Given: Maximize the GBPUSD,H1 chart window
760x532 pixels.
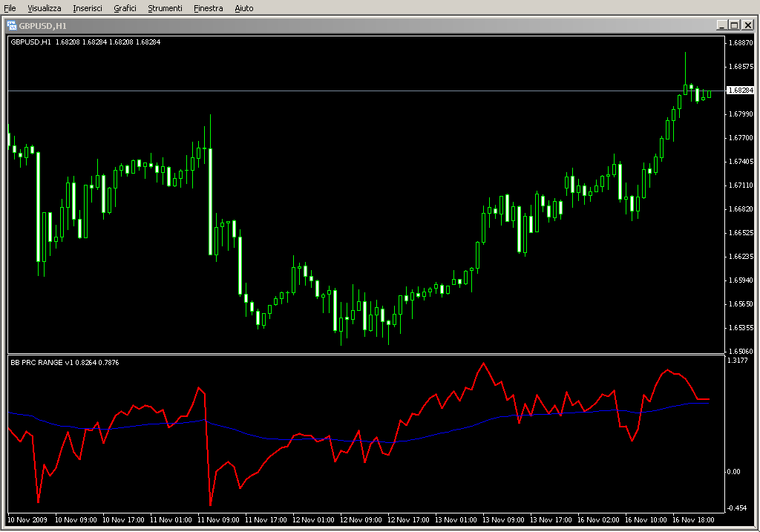Looking at the screenshot, I should coord(734,25).
